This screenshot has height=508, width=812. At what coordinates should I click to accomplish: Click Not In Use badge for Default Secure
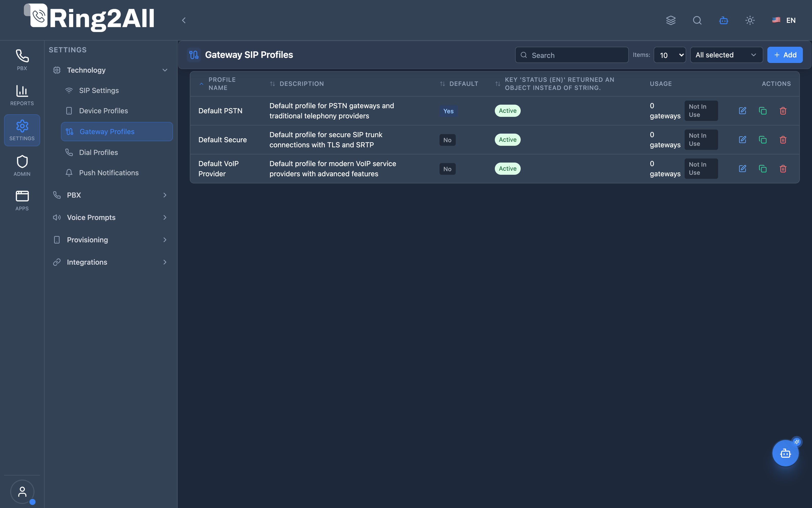(x=701, y=140)
